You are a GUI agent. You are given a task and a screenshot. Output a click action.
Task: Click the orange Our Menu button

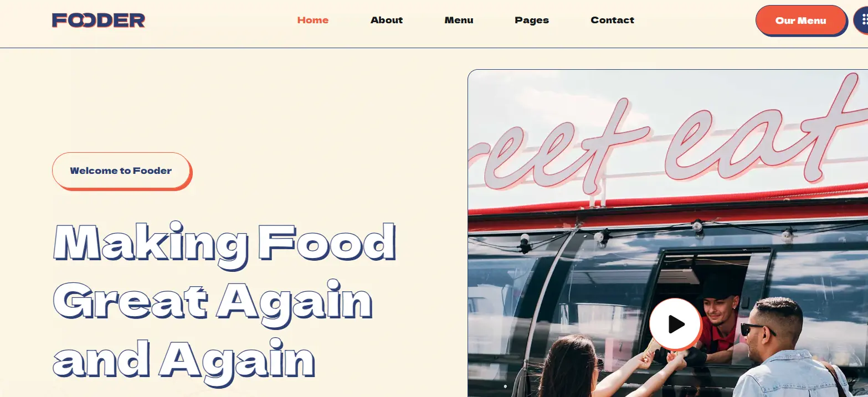click(801, 20)
